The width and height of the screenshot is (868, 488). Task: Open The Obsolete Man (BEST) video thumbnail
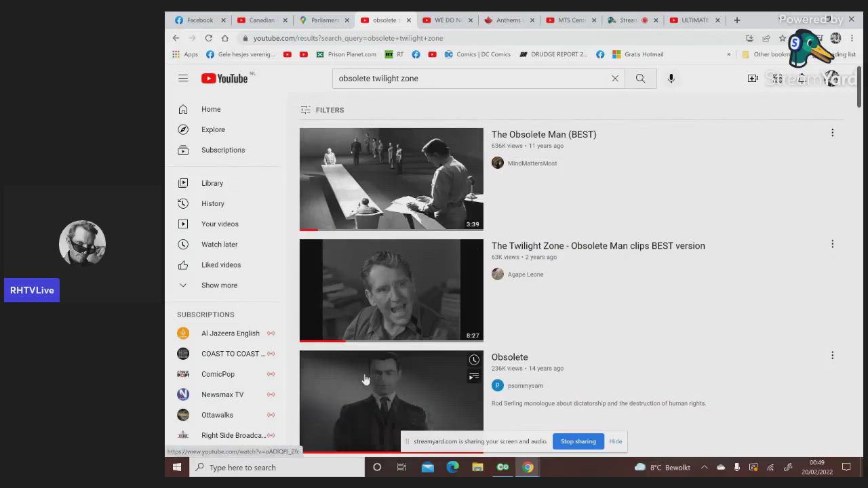pyautogui.click(x=391, y=179)
